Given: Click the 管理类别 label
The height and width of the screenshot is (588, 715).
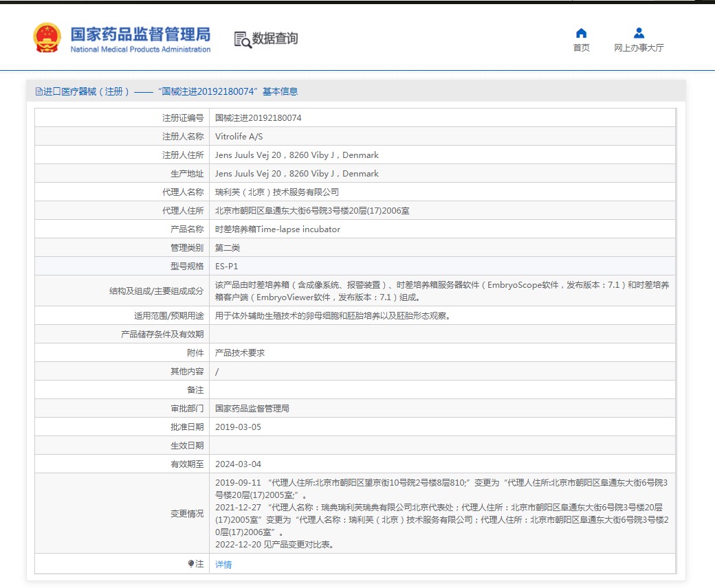Looking at the screenshot, I should (187, 248).
